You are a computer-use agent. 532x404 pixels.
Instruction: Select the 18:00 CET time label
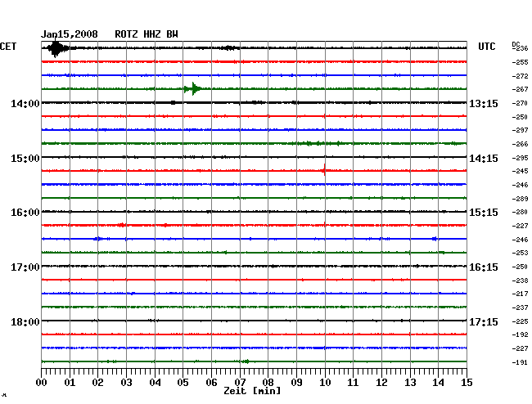point(25,322)
